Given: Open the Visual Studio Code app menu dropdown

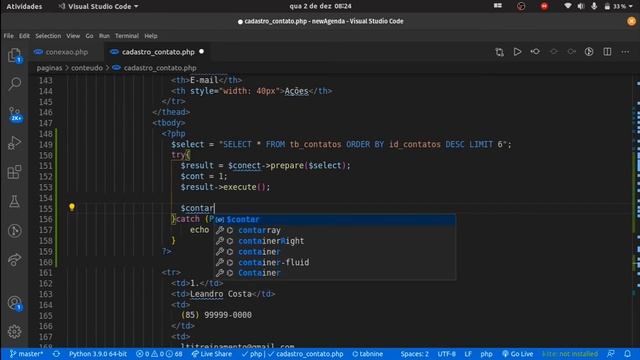Looking at the screenshot, I should pyautogui.click(x=98, y=6).
